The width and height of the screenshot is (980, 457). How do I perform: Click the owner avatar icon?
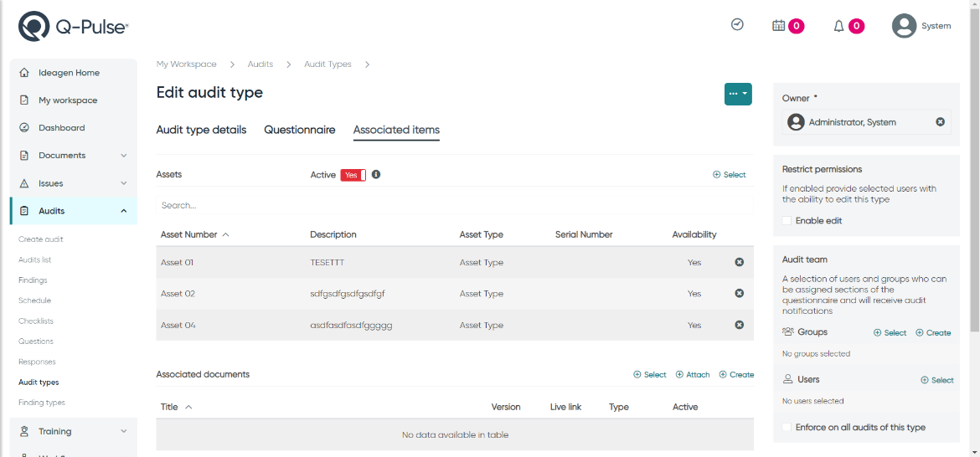pyautogui.click(x=796, y=121)
